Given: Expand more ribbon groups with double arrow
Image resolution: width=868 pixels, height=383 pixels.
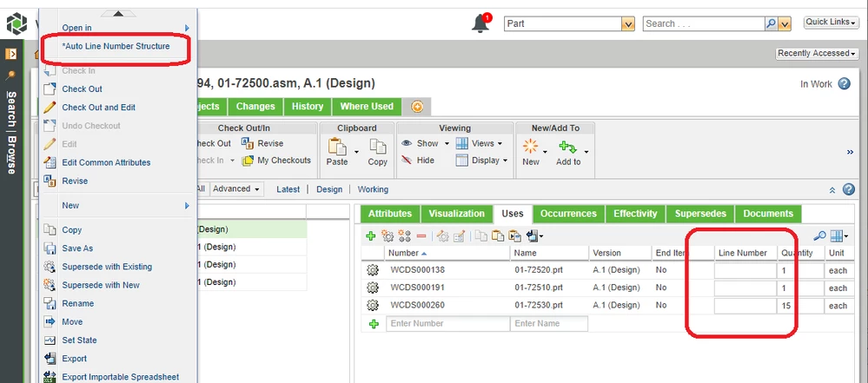Looking at the screenshot, I should pos(851,152).
